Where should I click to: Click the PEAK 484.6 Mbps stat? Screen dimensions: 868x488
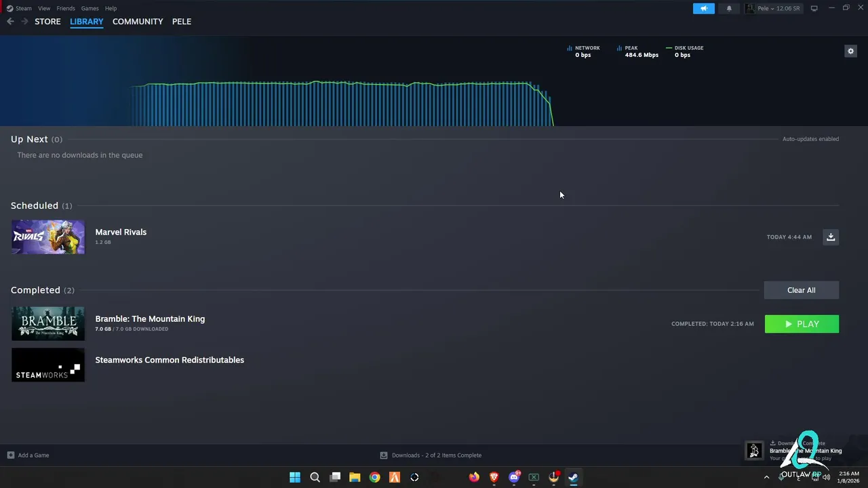(x=637, y=52)
